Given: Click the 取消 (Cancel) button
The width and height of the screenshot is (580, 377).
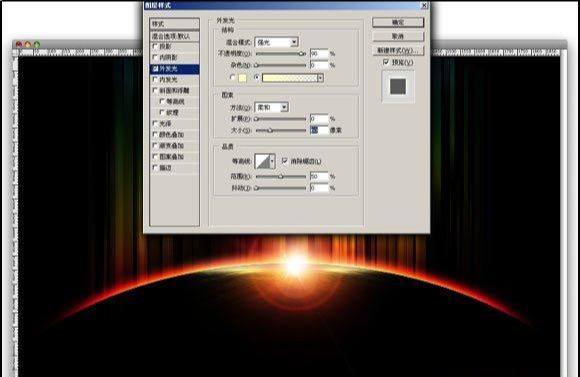Looking at the screenshot, I should click(x=398, y=36).
